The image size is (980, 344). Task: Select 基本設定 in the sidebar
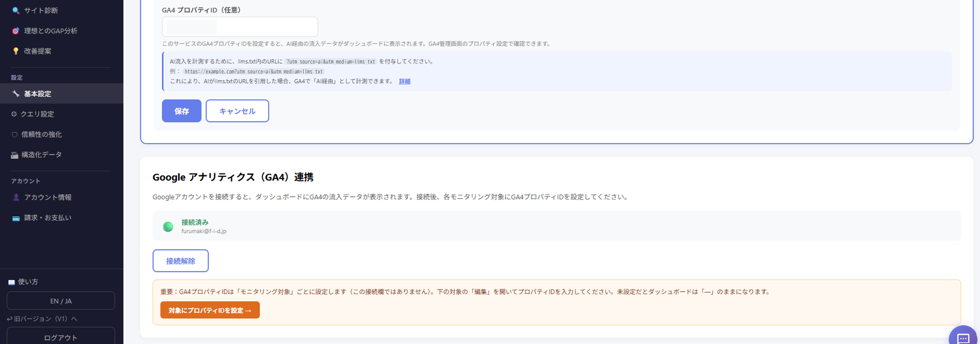[x=62, y=94]
